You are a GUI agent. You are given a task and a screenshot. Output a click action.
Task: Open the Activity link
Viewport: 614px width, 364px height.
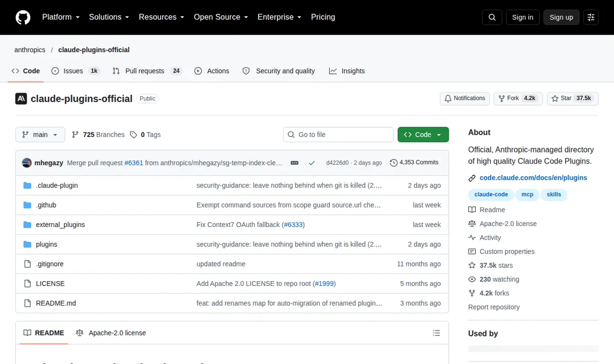pyautogui.click(x=485, y=238)
